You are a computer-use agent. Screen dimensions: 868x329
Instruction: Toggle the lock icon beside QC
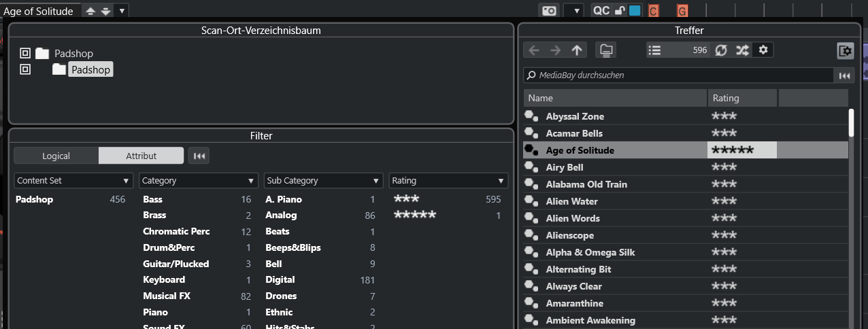pyautogui.click(x=620, y=10)
